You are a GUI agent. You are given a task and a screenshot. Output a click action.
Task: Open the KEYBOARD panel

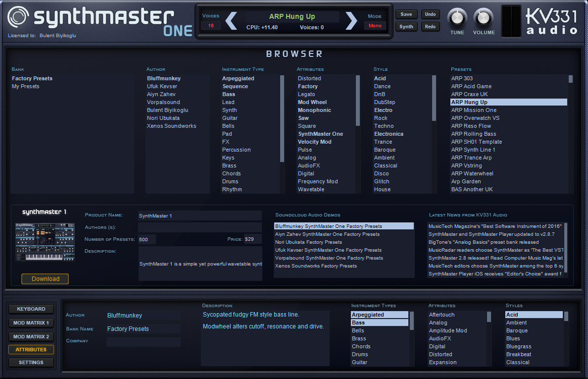click(x=31, y=309)
